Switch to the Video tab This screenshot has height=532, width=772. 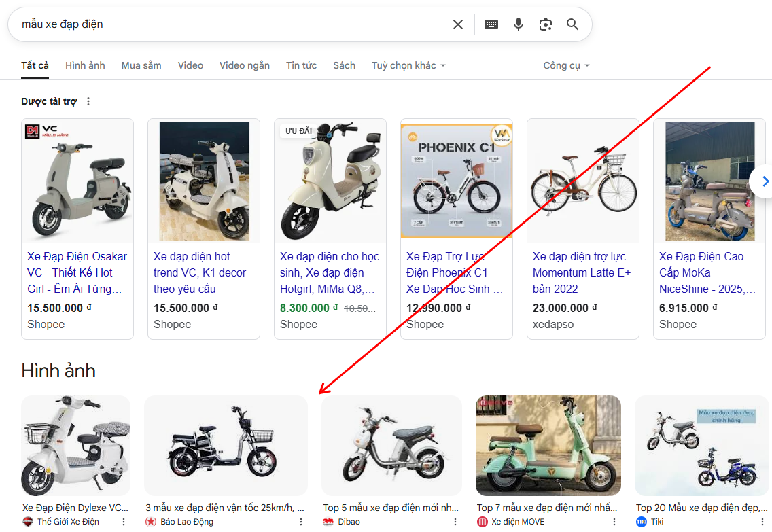[x=190, y=65]
